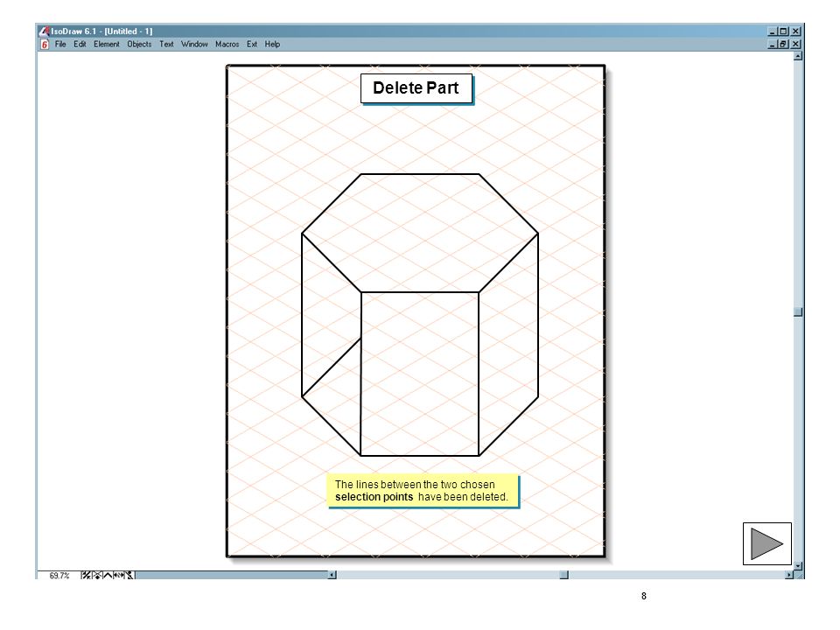Open the Edit menu

click(x=80, y=45)
